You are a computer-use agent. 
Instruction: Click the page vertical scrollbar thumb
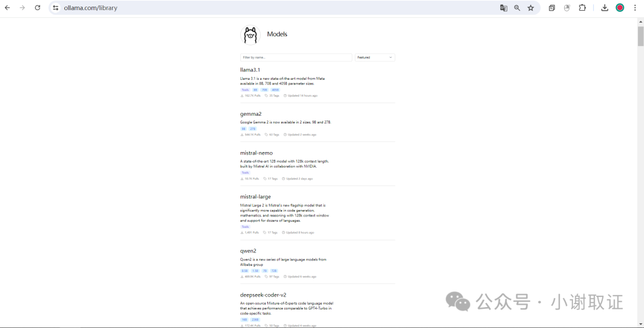click(640, 36)
